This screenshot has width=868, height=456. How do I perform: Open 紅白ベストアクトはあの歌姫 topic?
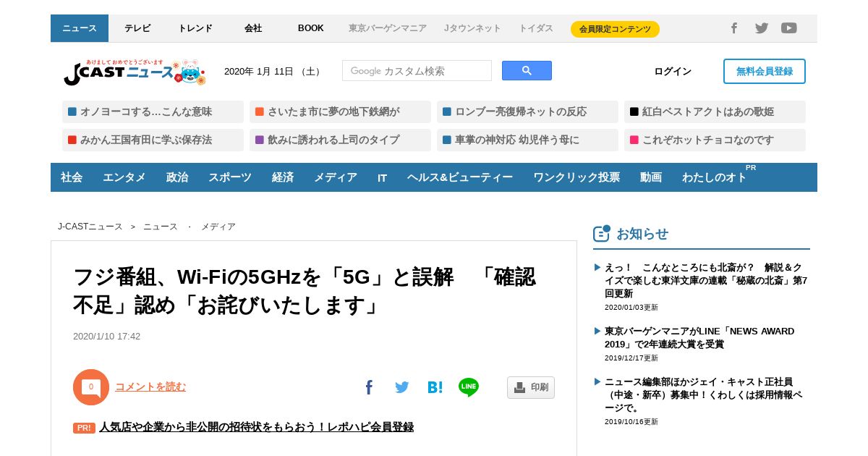click(715, 111)
